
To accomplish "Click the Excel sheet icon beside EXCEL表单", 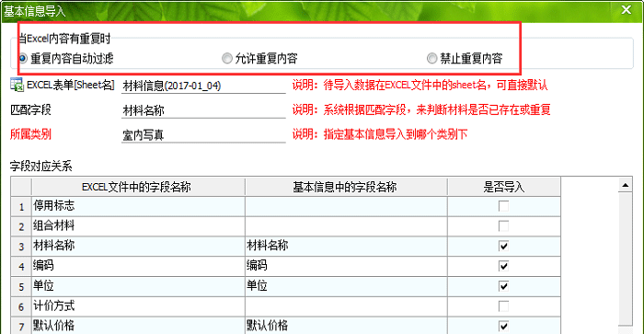I will coord(17,85).
